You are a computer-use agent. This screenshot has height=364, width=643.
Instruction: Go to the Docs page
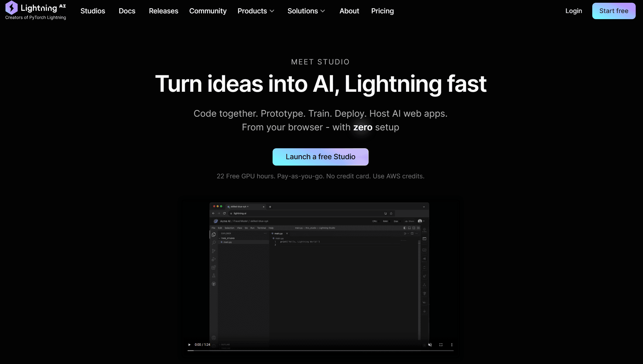click(x=127, y=11)
